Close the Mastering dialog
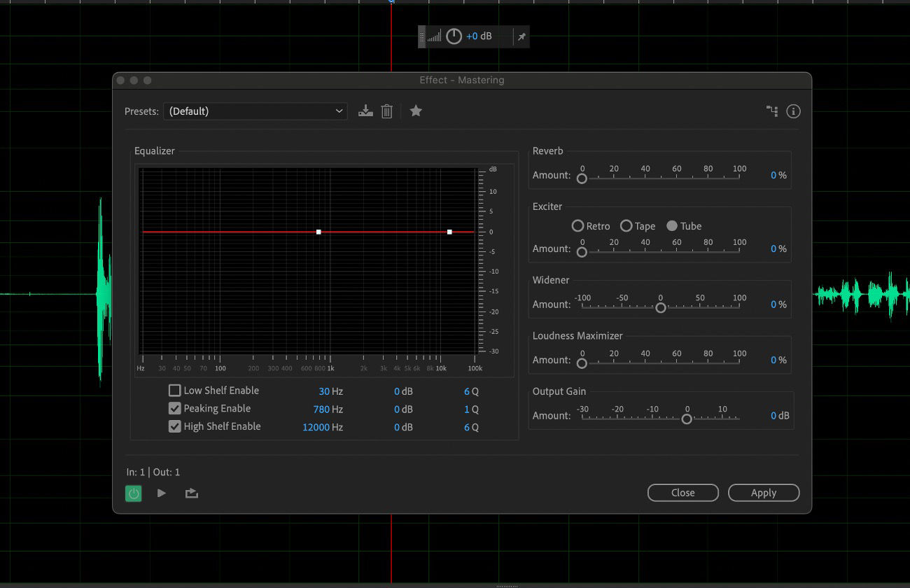Viewport: 910px width, 588px height. click(x=682, y=492)
